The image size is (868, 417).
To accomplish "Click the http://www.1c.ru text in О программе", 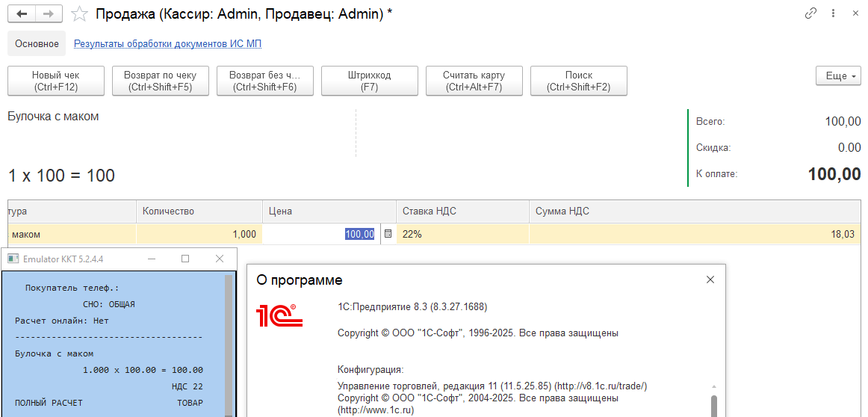I will [x=376, y=410].
